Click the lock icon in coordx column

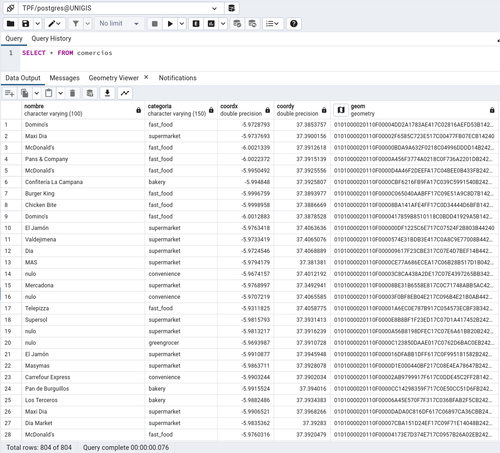tap(267, 110)
